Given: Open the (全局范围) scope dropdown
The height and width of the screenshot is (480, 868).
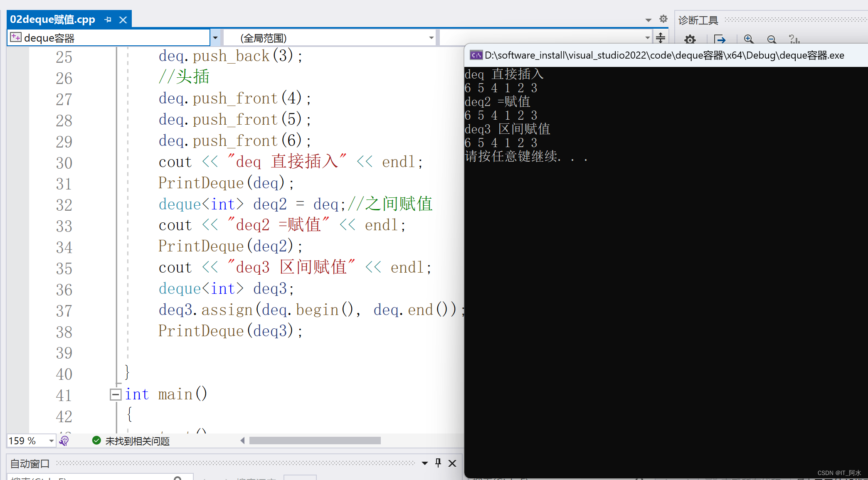Looking at the screenshot, I should click(x=431, y=38).
